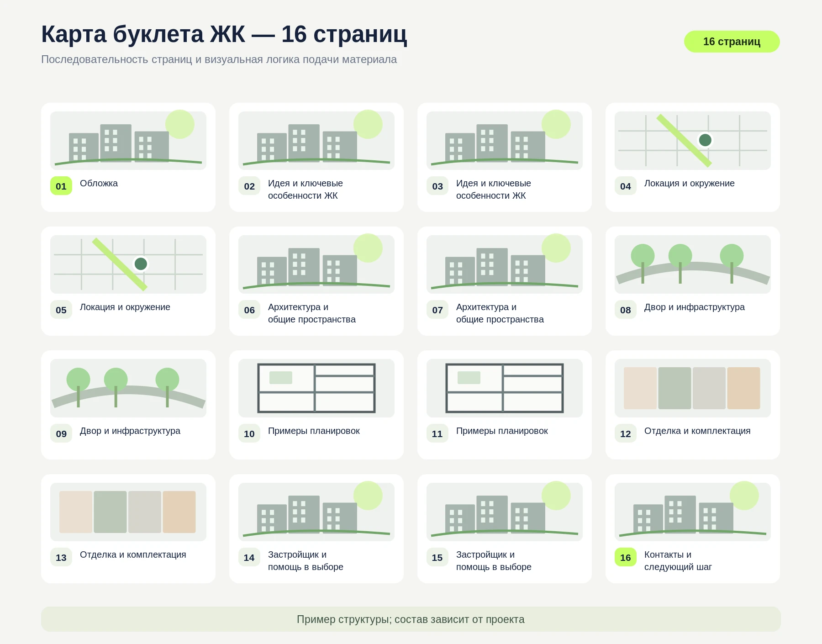Click 'Локация и окружение' label of page 05
The width and height of the screenshot is (822, 644).
click(125, 307)
